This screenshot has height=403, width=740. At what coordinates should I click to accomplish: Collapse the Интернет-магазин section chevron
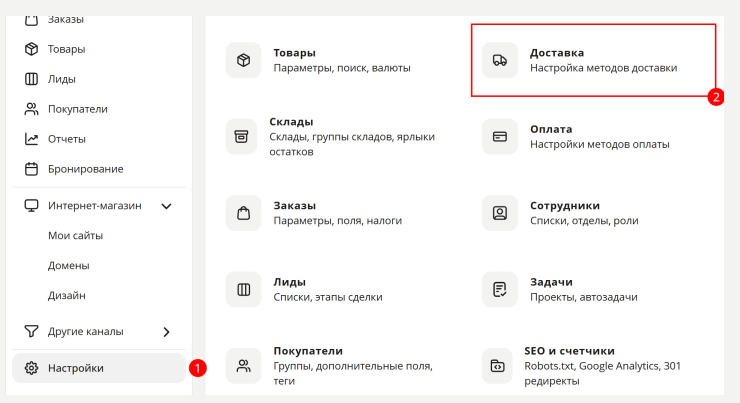166,206
